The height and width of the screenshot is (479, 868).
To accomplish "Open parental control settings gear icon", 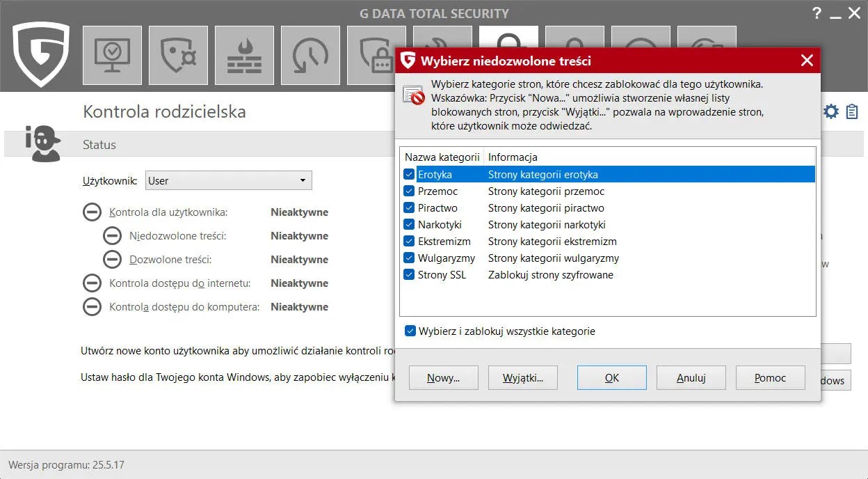I will point(830,111).
